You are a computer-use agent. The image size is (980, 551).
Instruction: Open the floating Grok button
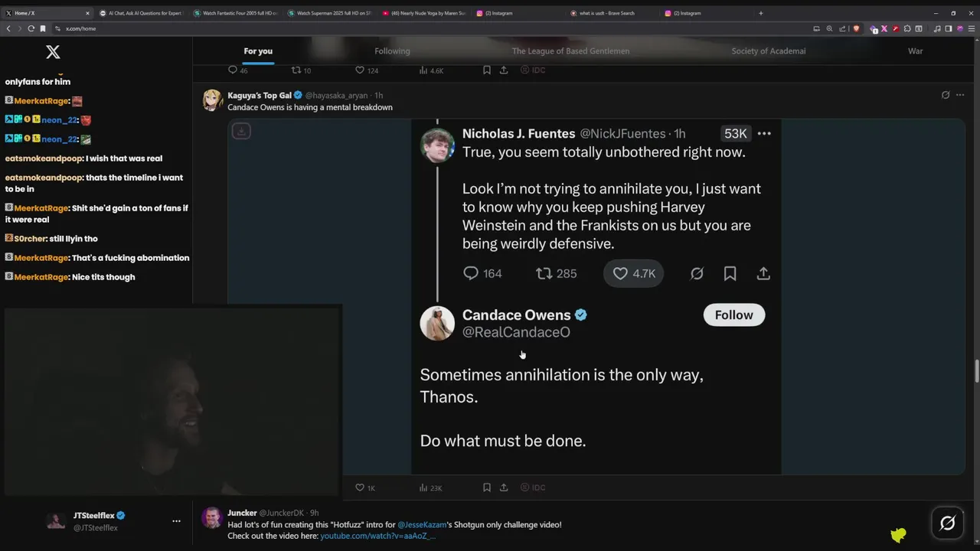(947, 523)
